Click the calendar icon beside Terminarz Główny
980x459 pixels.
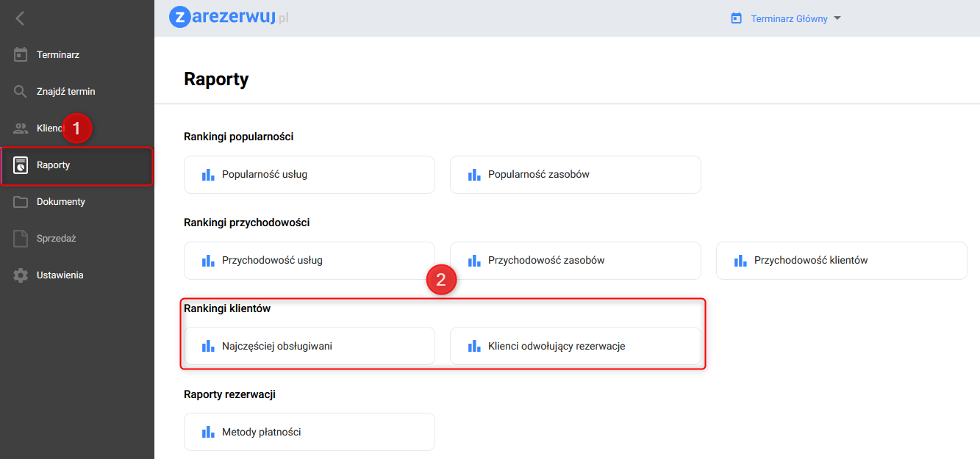tap(736, 18)
